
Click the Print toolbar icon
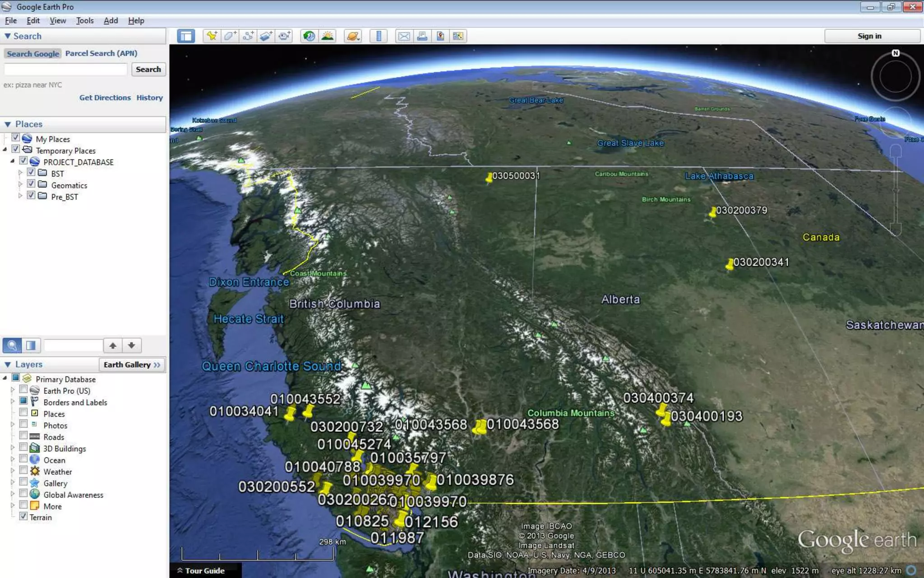(422, 36)
